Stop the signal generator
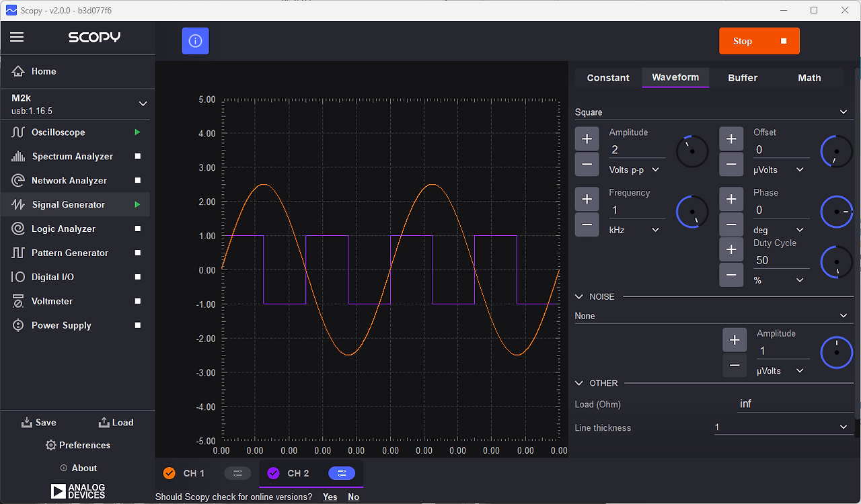Image resolution: width=861 pixels, height=504 pixels. (x=759, y=41)
